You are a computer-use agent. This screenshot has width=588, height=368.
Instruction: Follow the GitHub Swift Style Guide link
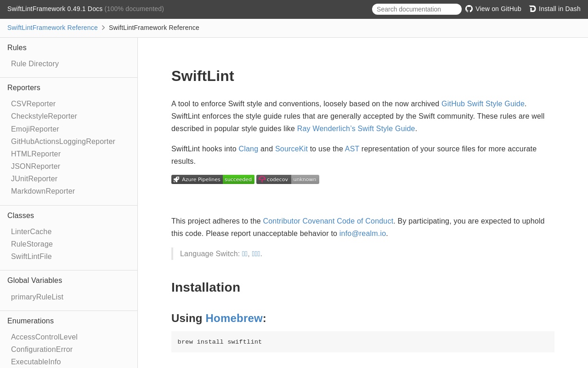[482, 104]
